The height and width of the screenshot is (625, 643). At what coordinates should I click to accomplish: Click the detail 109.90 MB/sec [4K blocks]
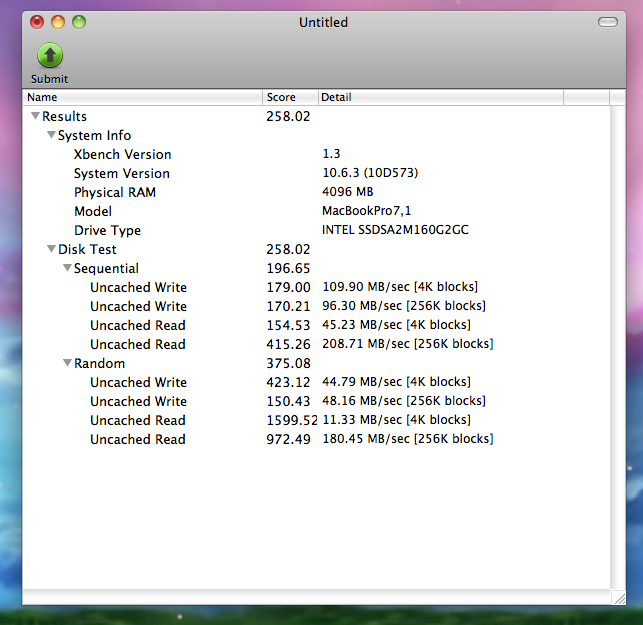click(x=400, y=287)
